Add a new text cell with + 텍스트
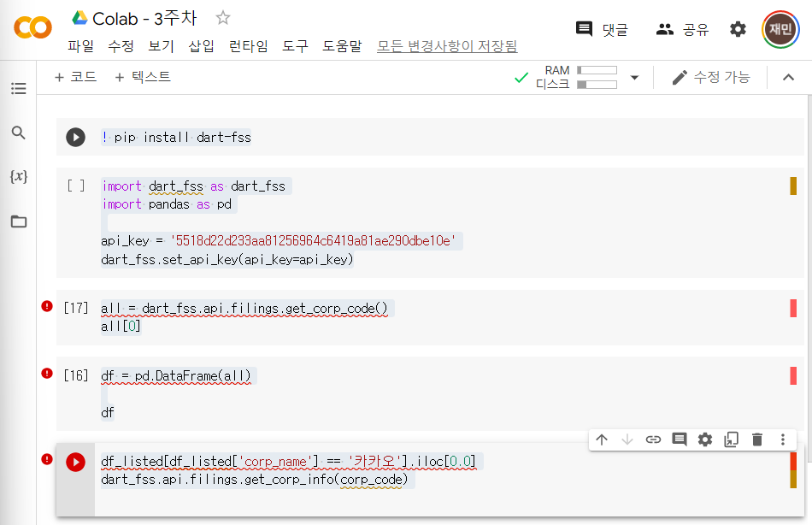812x525 pixels. click(x=143, y=77)
